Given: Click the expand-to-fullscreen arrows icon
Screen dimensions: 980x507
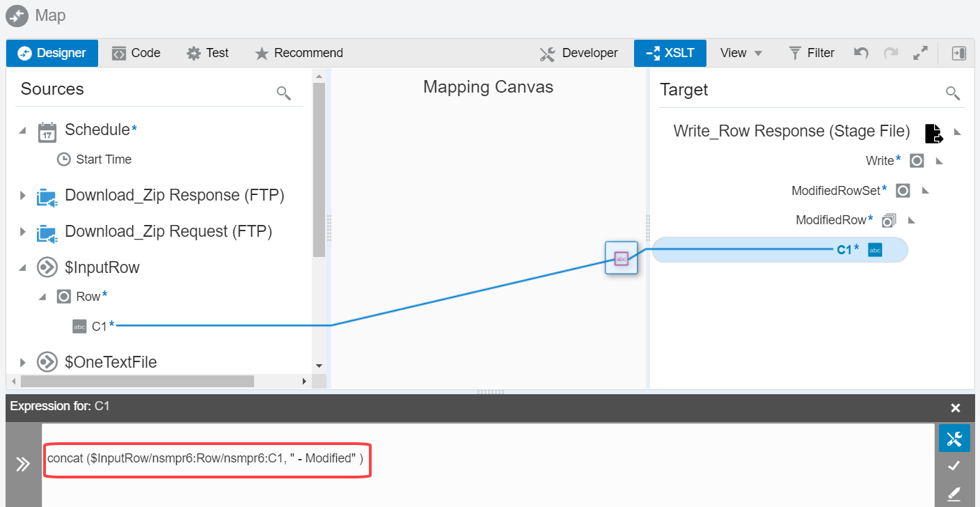Looking at the screenshot, I should [920, 52].
